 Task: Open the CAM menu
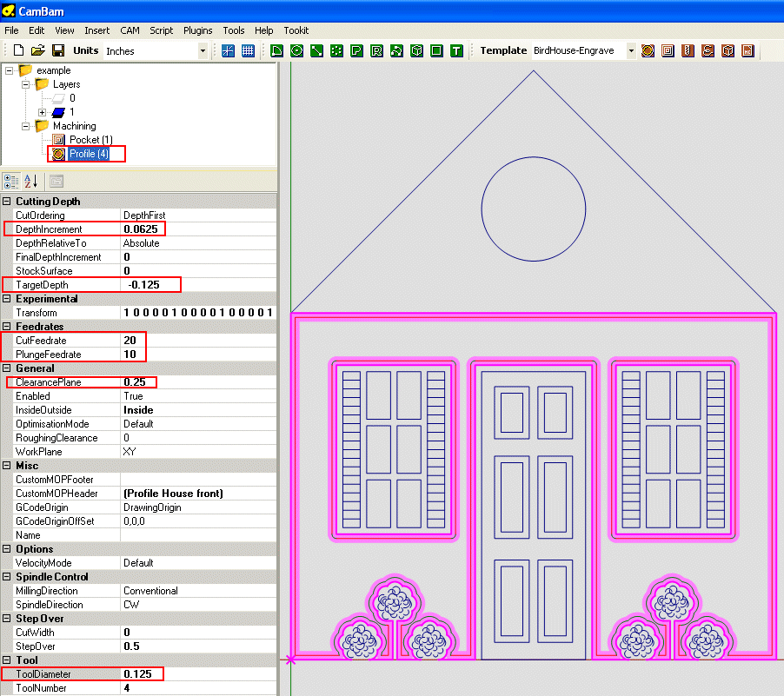coord(130,30)
